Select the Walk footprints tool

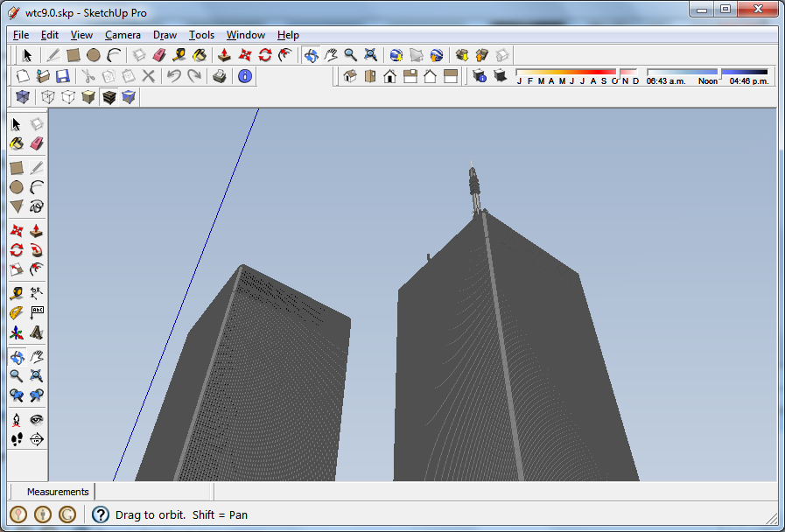pyautogui.click(x=17, y=439)
